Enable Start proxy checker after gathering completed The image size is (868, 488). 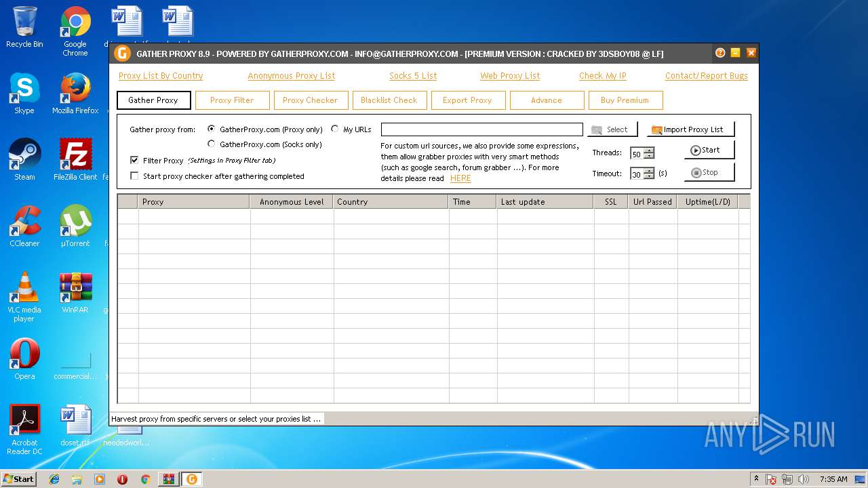point(134,176)
